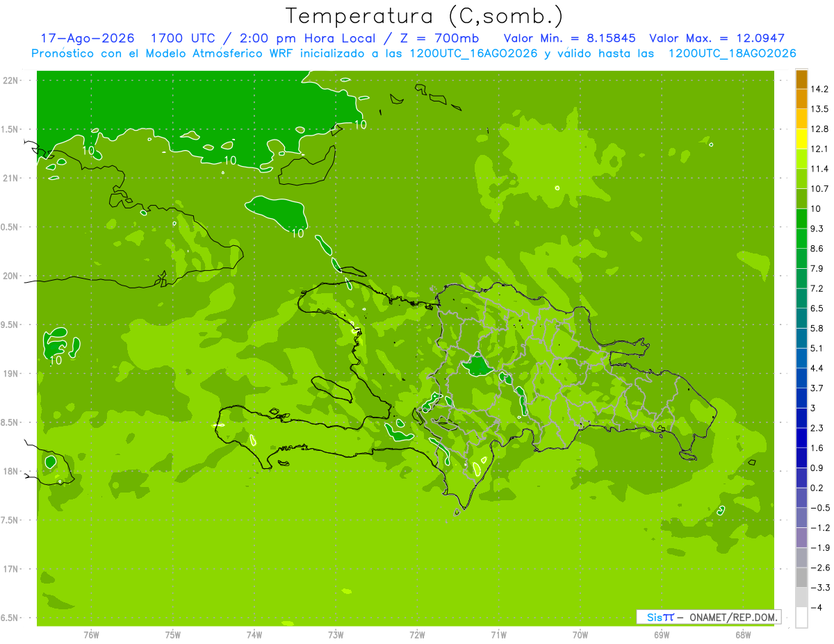Click the '71W' longitude axis label
Viewport: 834px width, 644px height.
[x=498, y=634]
